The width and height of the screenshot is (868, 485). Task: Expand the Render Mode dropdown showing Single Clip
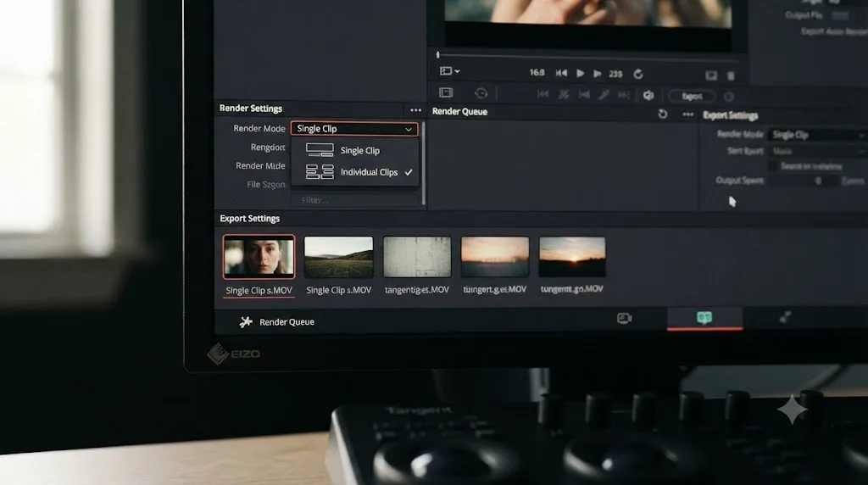click(354, 128)
